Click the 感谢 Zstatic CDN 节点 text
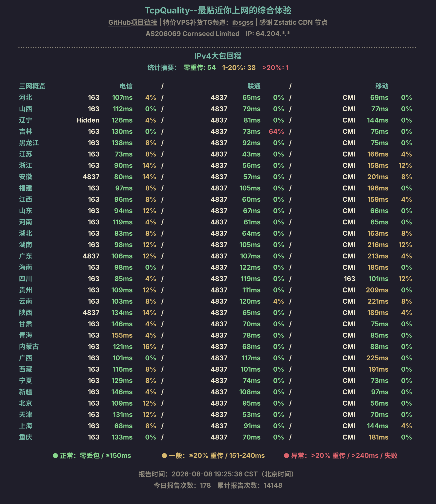This screenshot has height=504, width=436. tap(293, 22)
